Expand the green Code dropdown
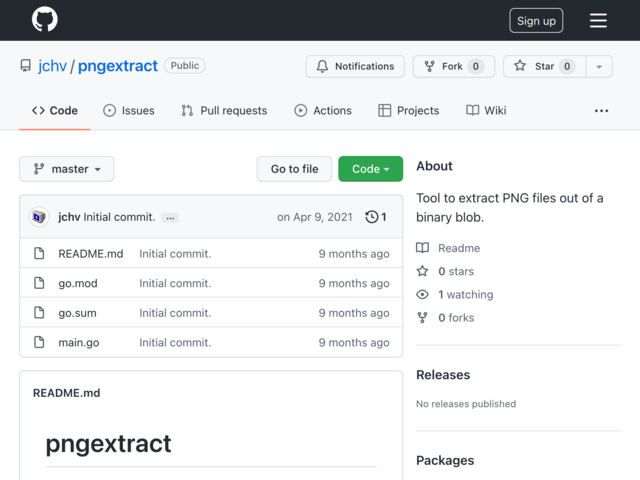Viewport: 640px width, 480px height. click(x=370, y=169)
